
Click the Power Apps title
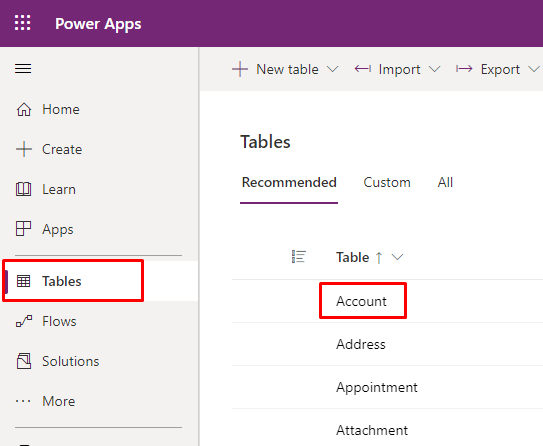coord(98,24)
